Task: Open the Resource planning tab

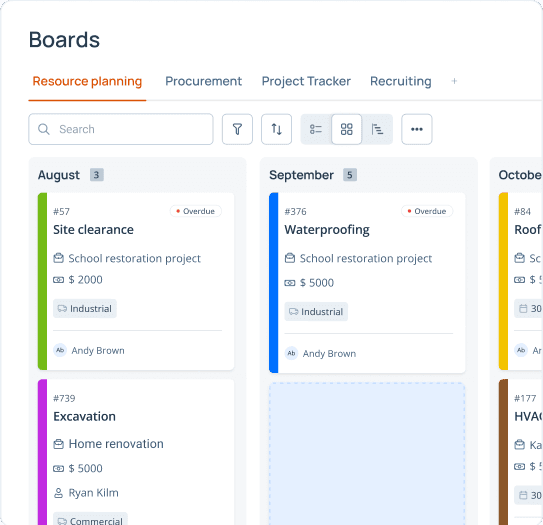Action: tap(87, 81)
